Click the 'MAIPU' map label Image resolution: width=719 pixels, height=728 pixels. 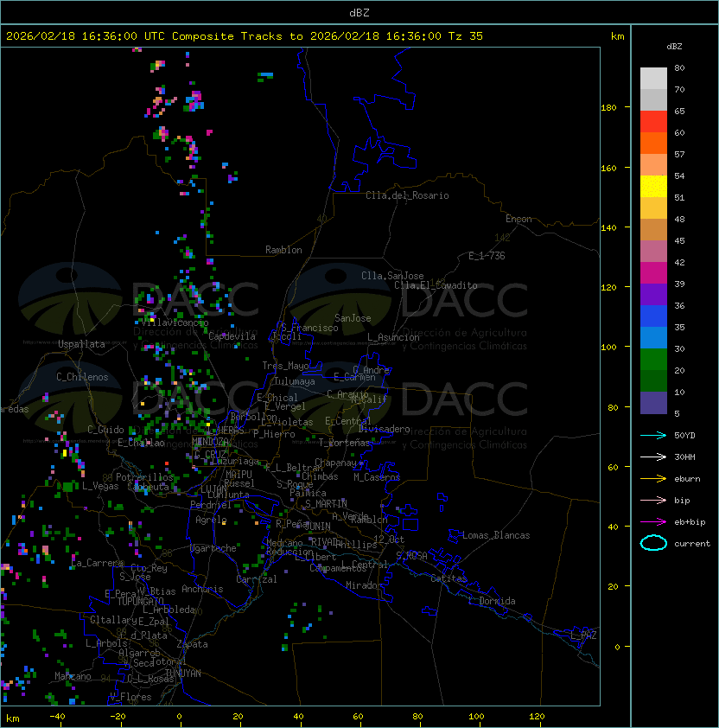239,475
